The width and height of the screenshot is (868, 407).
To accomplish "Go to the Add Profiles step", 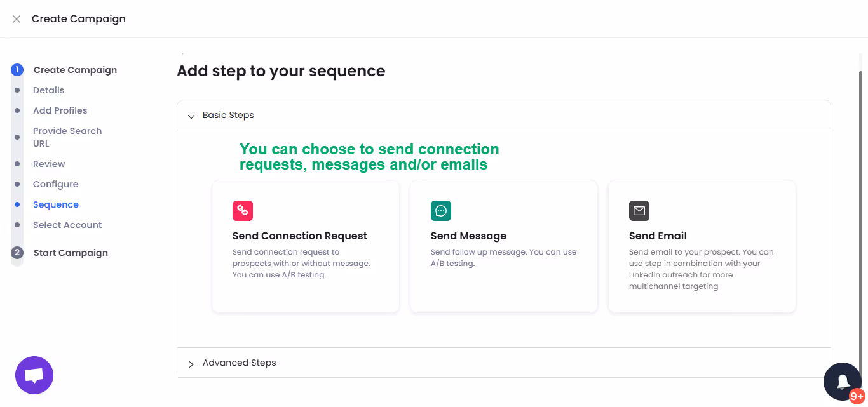I will (60, 110).
